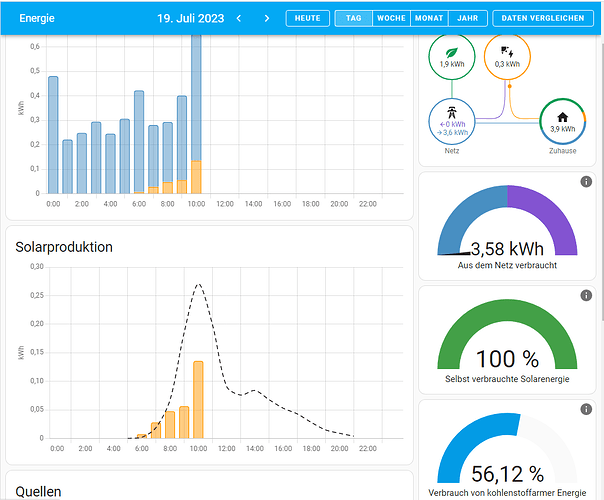Go to the next day with right chevron
Screen dimensions: 604x500
[267, 18]
